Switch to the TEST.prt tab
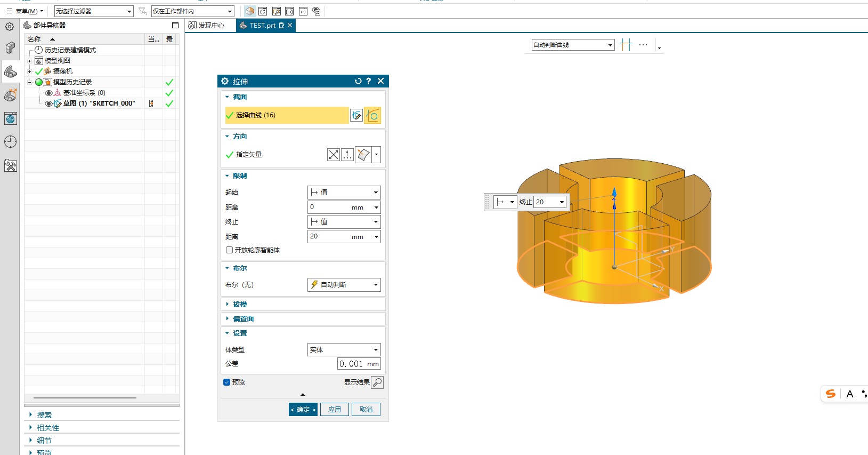This screenshot has width=868, height=455. pyautogui.click(x=266, y=25)
